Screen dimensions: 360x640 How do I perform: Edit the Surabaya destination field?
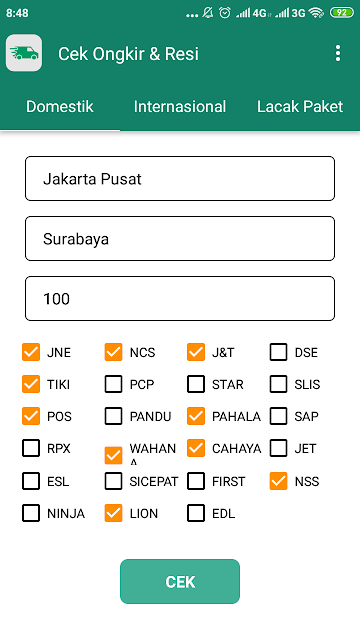click(180, 238)
